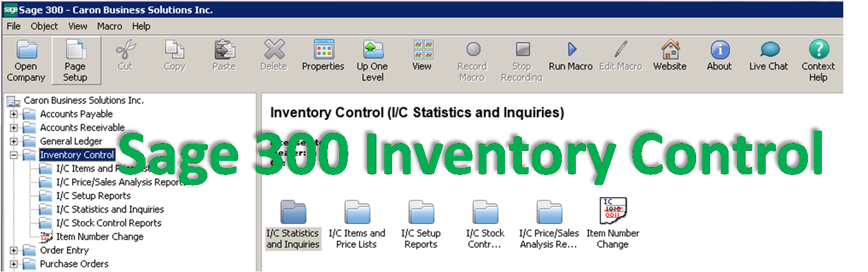Select I/C Setup Reports tree item
Screen dimensions: 868x272
tap(93, 196)
